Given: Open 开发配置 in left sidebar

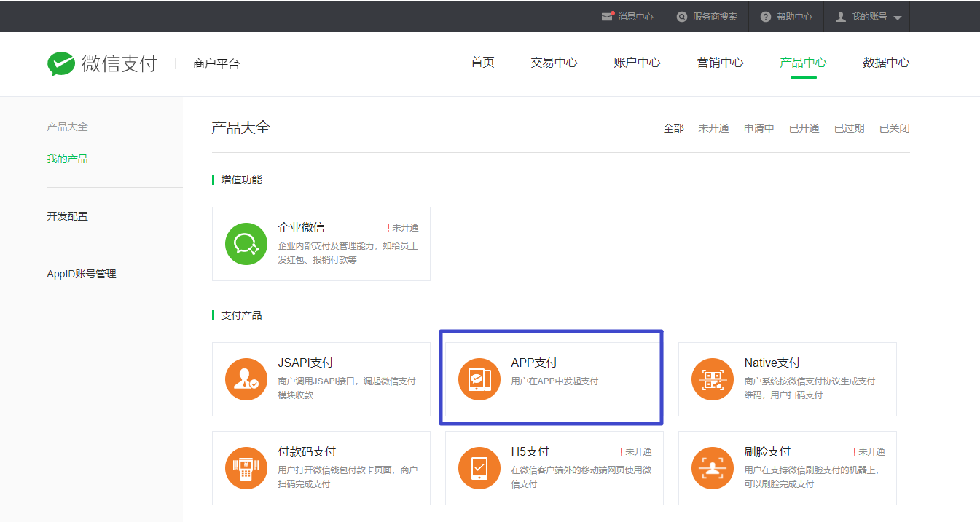Looking at the screenshot, I should (68, 216).
